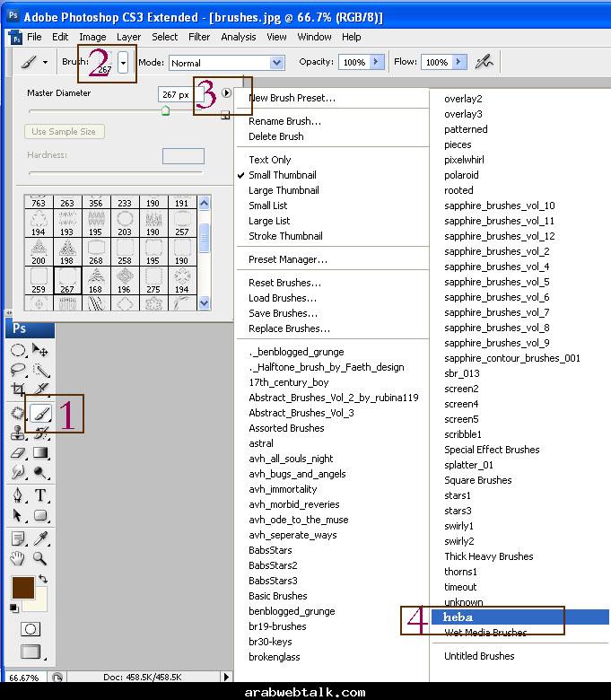The height and width of the screenshot is (700, 611).
Task: Load the heba brush set
Action: click(x=520, y=617)
